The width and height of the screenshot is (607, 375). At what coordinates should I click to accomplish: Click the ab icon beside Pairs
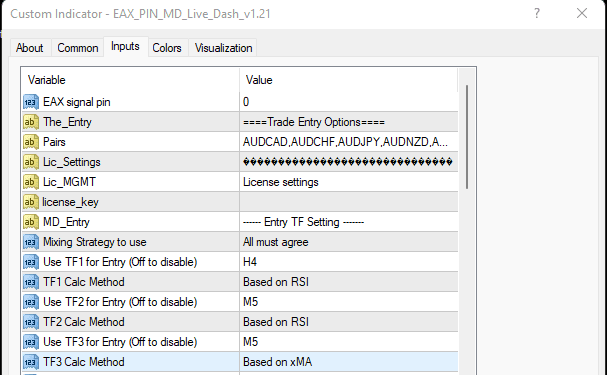tap(31, 142)
